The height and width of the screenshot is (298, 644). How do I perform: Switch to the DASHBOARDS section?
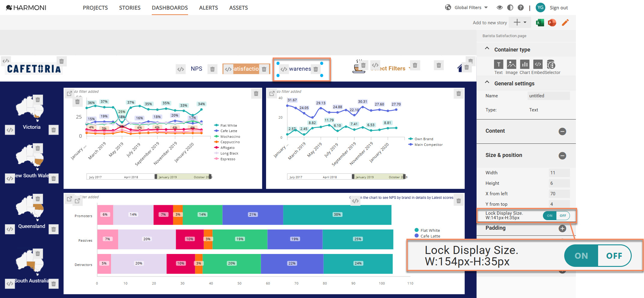click(170, 8)
